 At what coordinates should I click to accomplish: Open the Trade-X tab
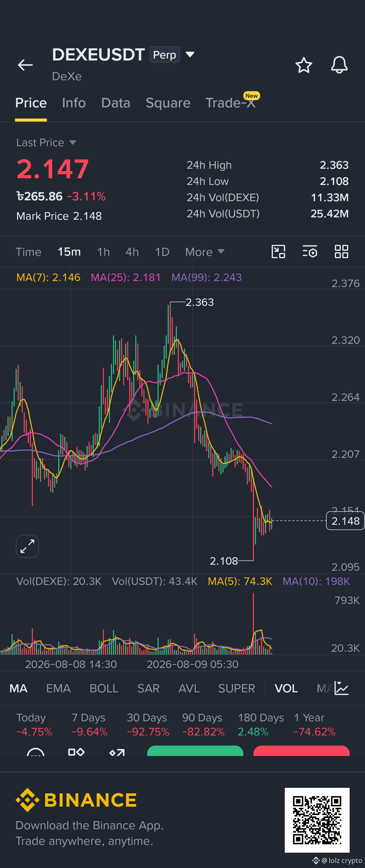(x=231, y=103)
